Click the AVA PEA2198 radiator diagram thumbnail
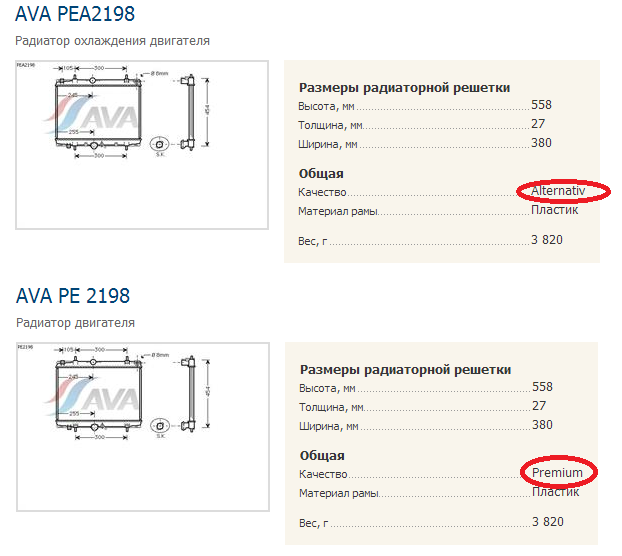Screen dimensions: 622x556 click(142, 145)
